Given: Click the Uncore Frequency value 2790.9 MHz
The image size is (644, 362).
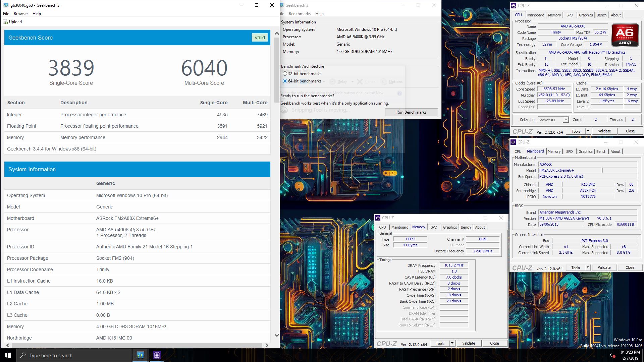Looking at the screenshot, I should click(x=483, y=251).
